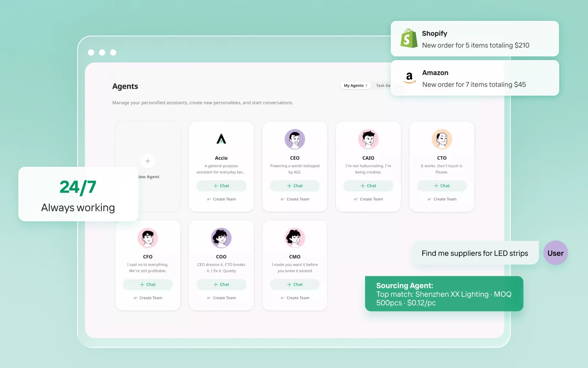This screenshot has width=588, height=368.
Task: Open the CAIO agent avatar
Action: point(368,139)
